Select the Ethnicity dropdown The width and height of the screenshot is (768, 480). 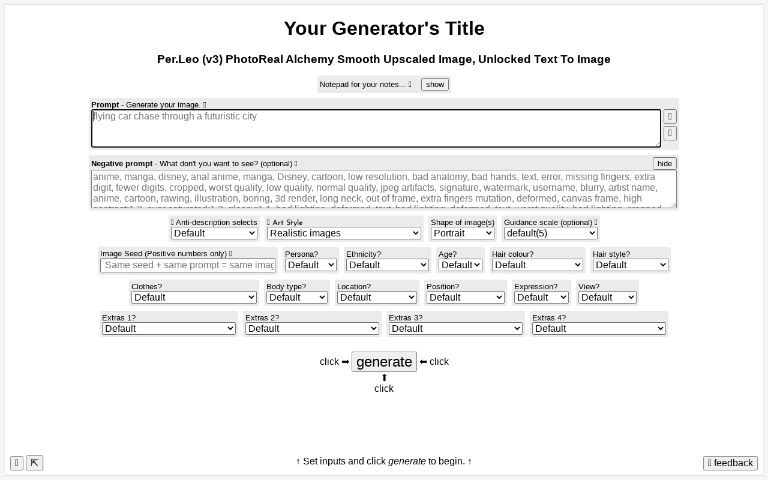[387, 265]
